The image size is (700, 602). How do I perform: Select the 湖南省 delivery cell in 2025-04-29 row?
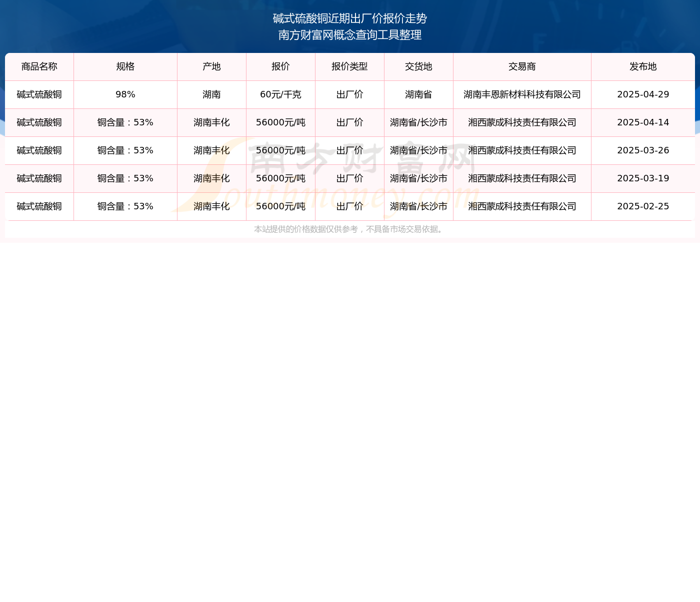(418, 94)
